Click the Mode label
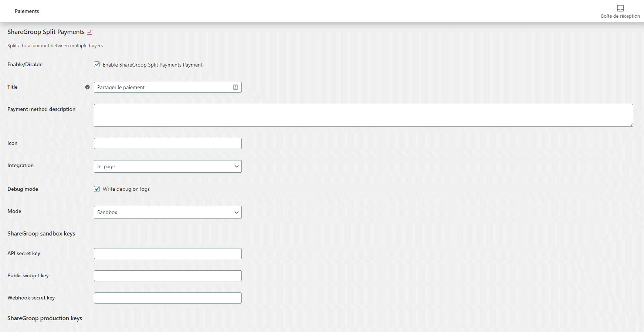This screenshot has height=332, width=644. (14, 211)
